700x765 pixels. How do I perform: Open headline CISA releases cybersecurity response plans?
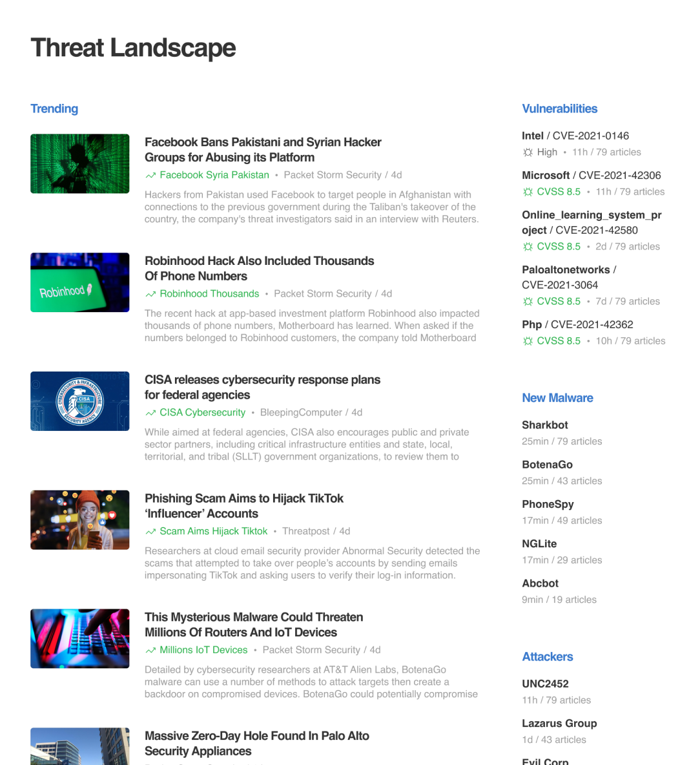262,388
